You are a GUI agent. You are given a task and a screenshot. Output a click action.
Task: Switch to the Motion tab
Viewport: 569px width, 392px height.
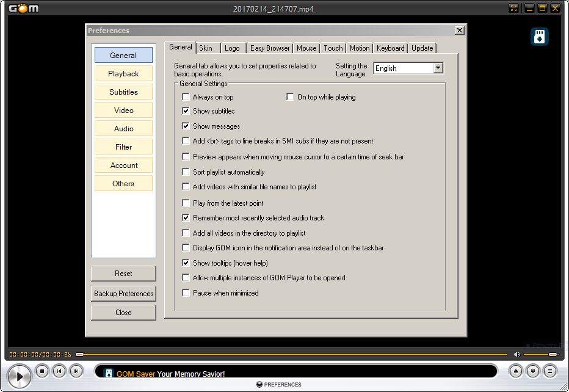click(359, 48)
